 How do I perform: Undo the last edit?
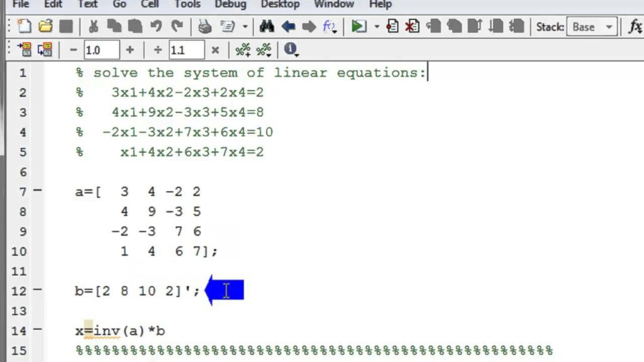[155, 27]
